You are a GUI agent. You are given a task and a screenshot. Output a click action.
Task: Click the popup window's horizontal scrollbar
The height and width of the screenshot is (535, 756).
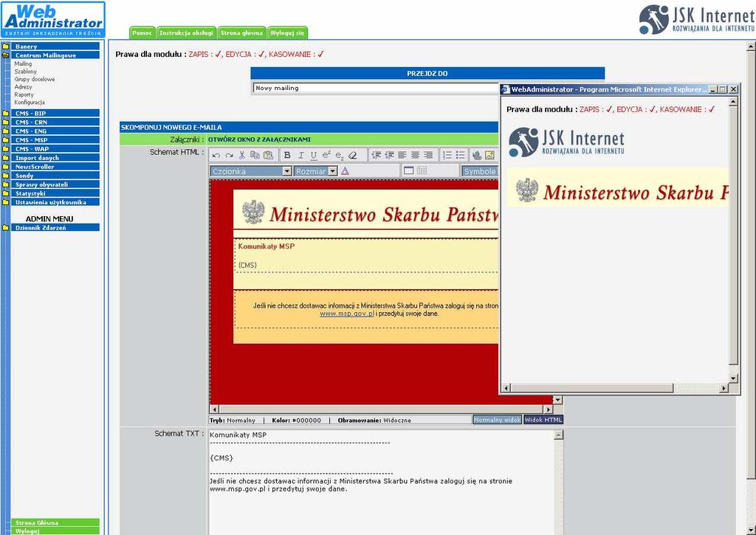point(615,387)
